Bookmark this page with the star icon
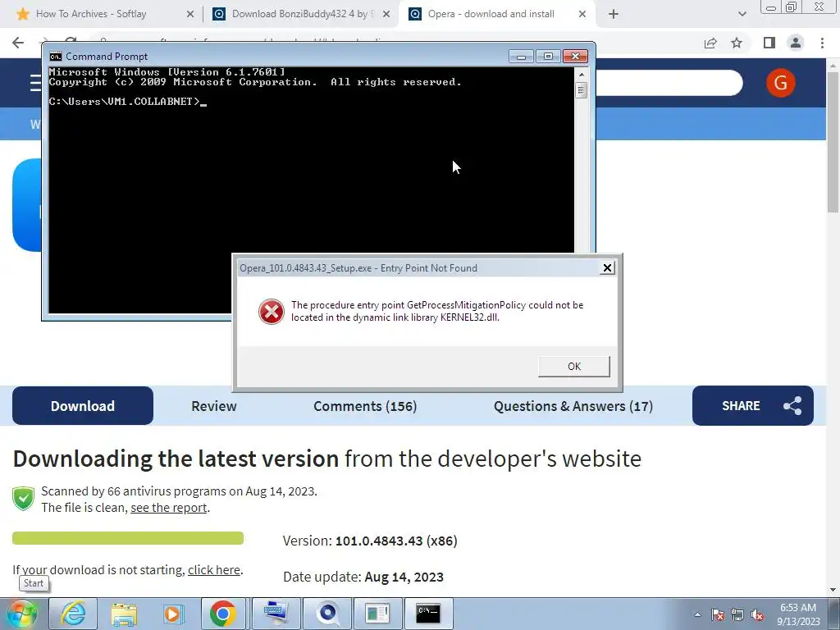 coord(737,43)
